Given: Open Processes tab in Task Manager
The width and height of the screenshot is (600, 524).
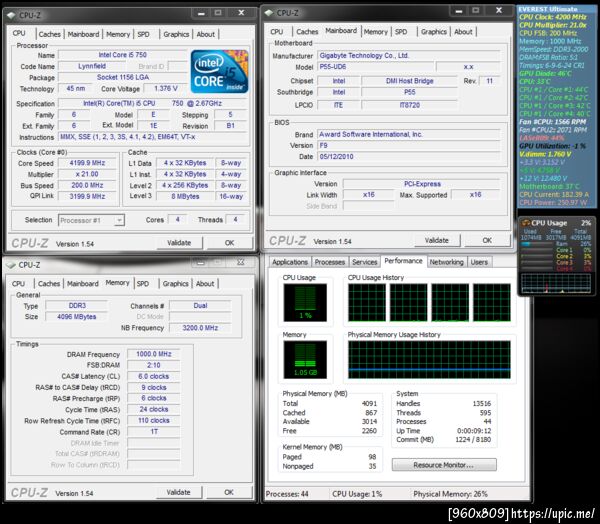Looking at the screenshot, I should [x=329, y=262].
